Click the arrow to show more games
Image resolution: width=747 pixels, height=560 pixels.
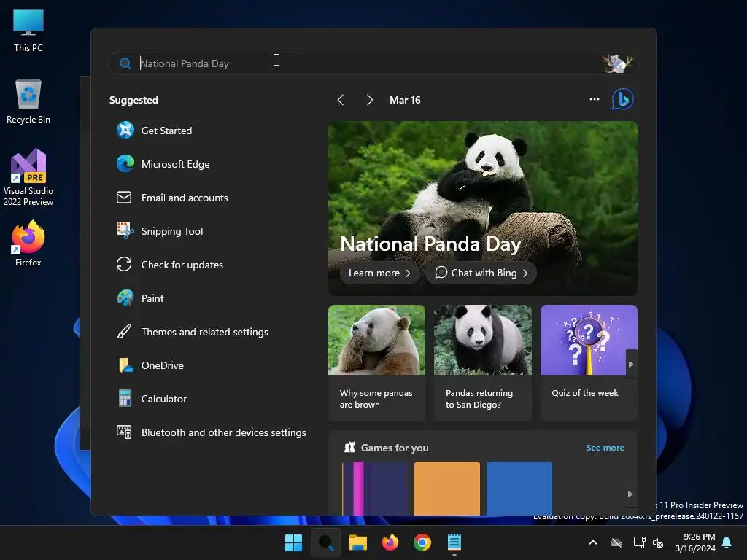point(630,494)
